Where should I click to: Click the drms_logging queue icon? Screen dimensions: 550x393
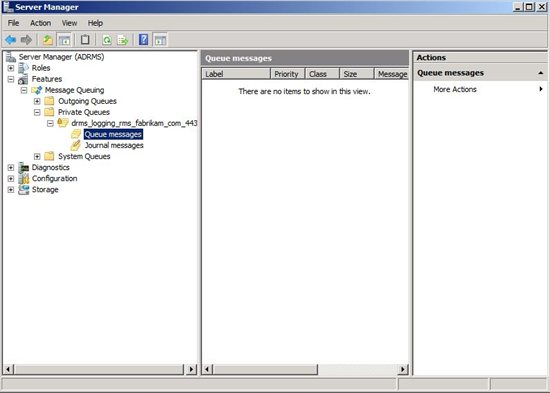point(63,123)
